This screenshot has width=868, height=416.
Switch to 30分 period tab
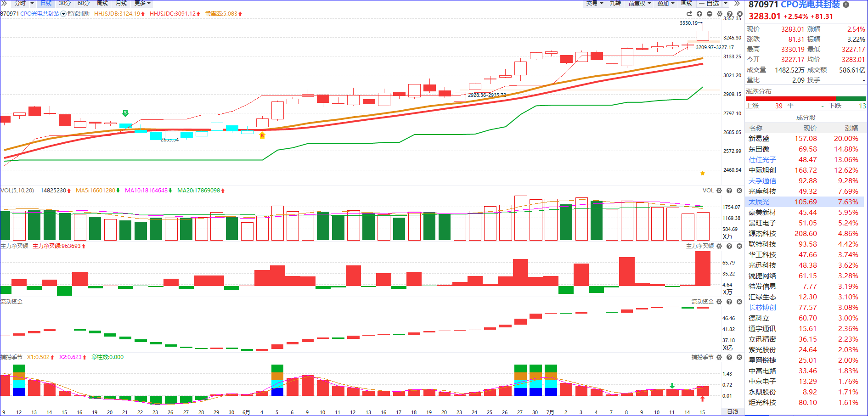[x=65, y=3]
